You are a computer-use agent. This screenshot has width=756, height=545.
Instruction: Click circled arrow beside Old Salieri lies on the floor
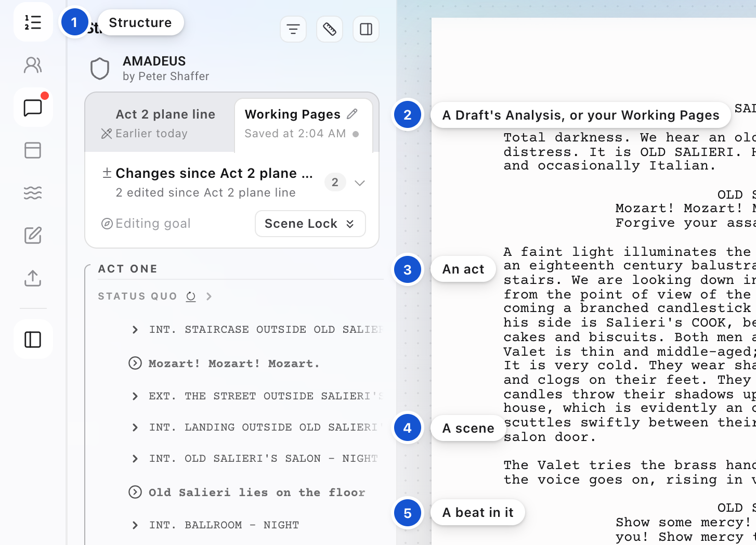click(135, 492)
